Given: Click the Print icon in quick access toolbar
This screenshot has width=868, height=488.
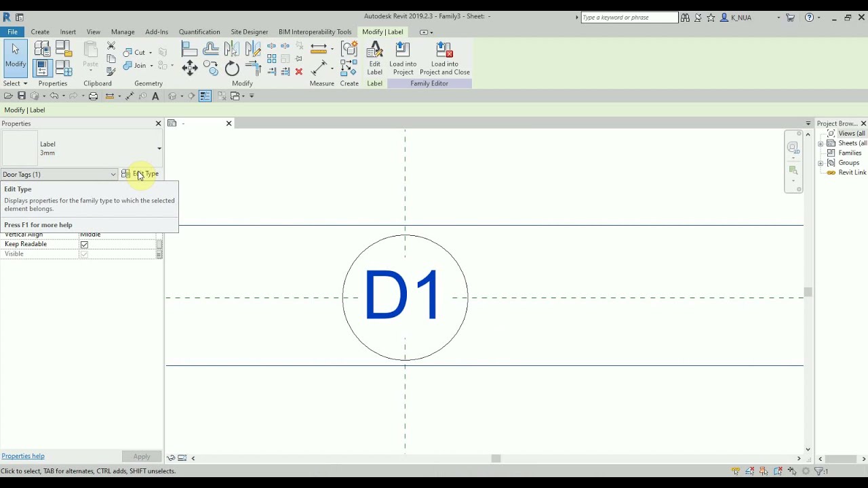Looking at the screenshot, I should (93, 96).
